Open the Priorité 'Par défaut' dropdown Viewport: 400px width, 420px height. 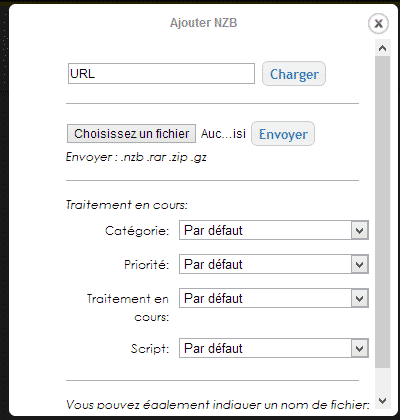point(274,264)
